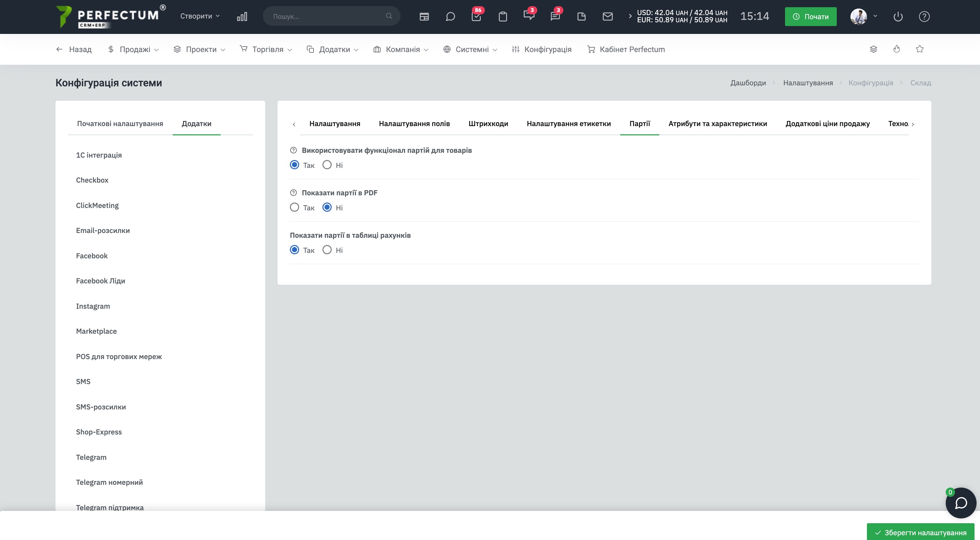Open the help question mark icon
The width and height of the screenshot is (980, 540).
pos(924,16)
